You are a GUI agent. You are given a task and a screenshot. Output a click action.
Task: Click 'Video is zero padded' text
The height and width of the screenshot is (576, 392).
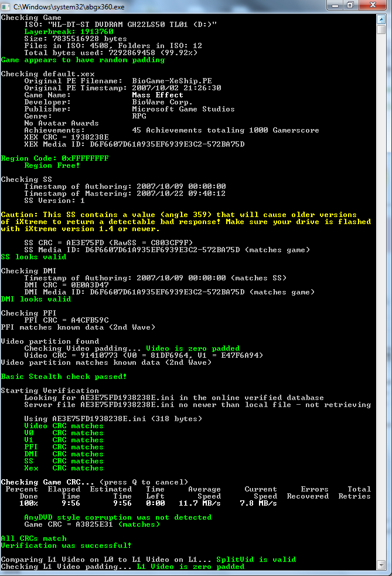click(193, 348)
